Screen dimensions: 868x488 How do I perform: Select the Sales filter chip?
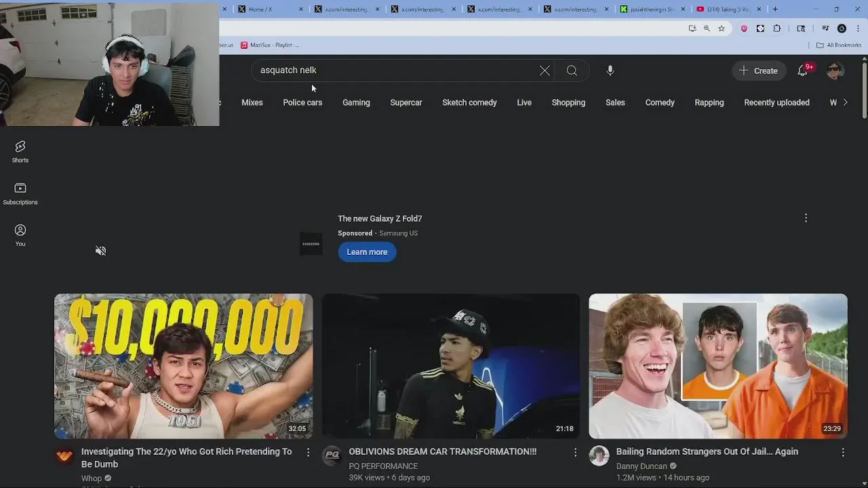tap(615, 102)
